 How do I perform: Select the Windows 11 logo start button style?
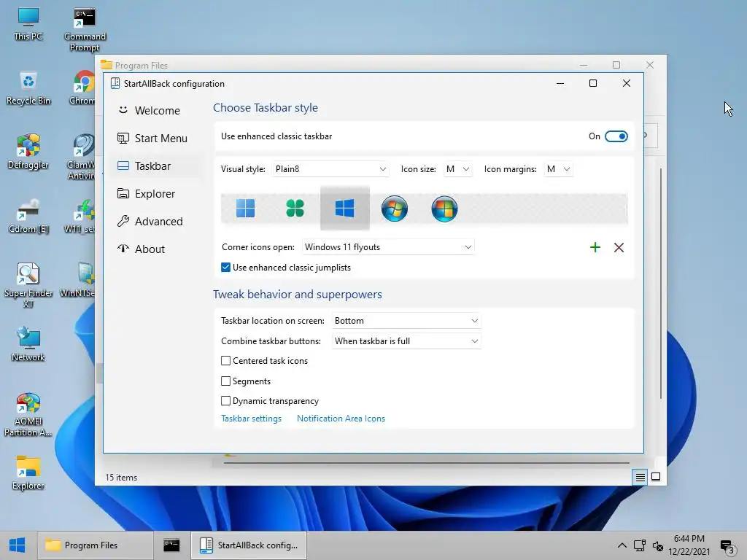[245, 208]
